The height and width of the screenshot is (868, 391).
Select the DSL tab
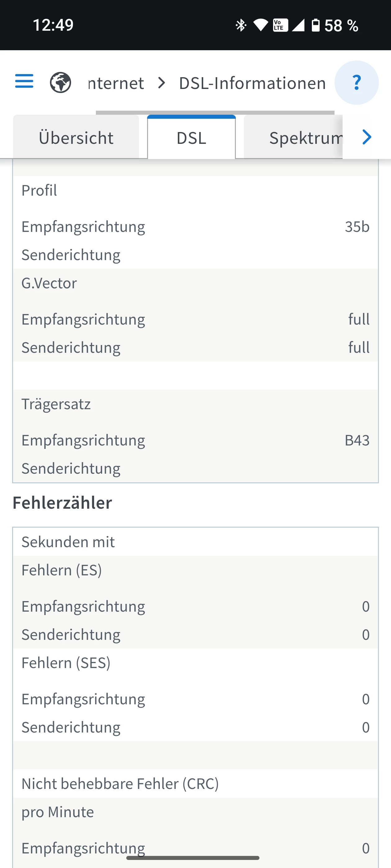pos(191,138)
